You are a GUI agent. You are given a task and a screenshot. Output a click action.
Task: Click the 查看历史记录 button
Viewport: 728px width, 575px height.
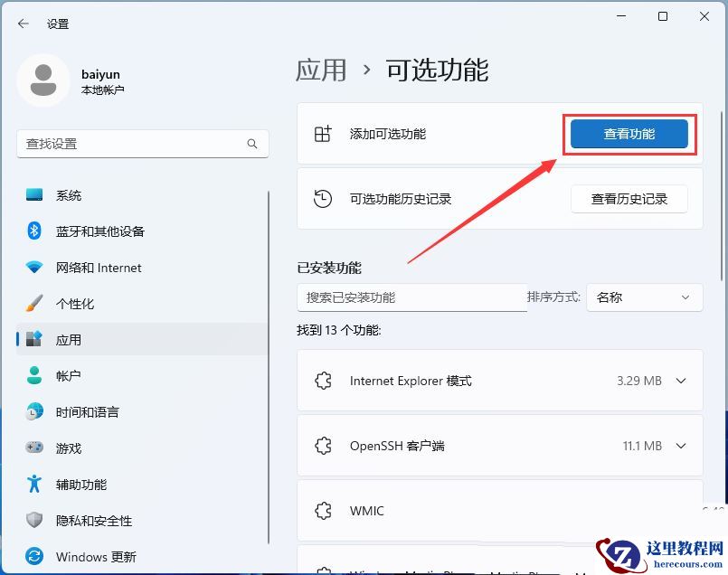[x=629, y=199]
